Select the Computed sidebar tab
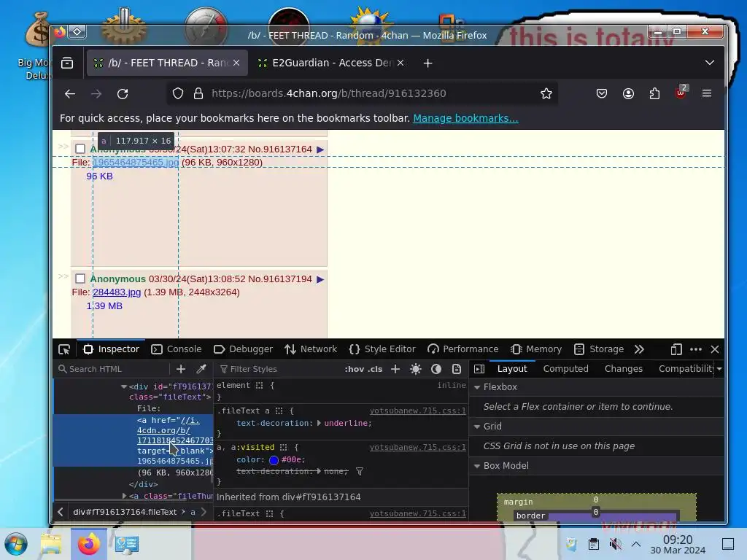The image size is (747, 560). (565, 369)
